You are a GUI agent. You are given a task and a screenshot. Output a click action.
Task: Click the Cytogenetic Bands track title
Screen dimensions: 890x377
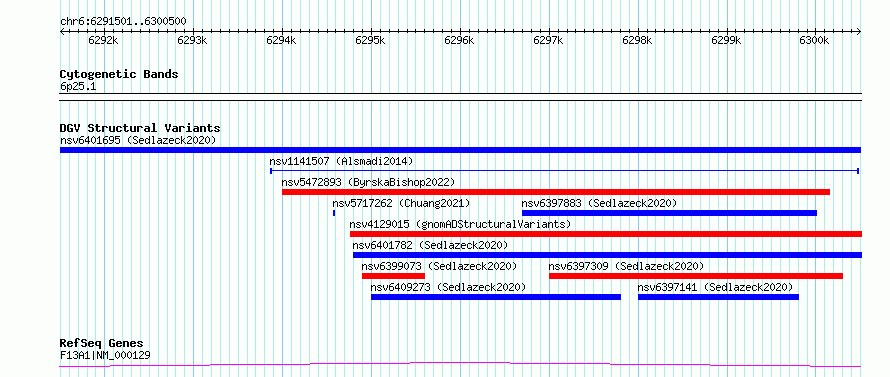click(119, 74)
